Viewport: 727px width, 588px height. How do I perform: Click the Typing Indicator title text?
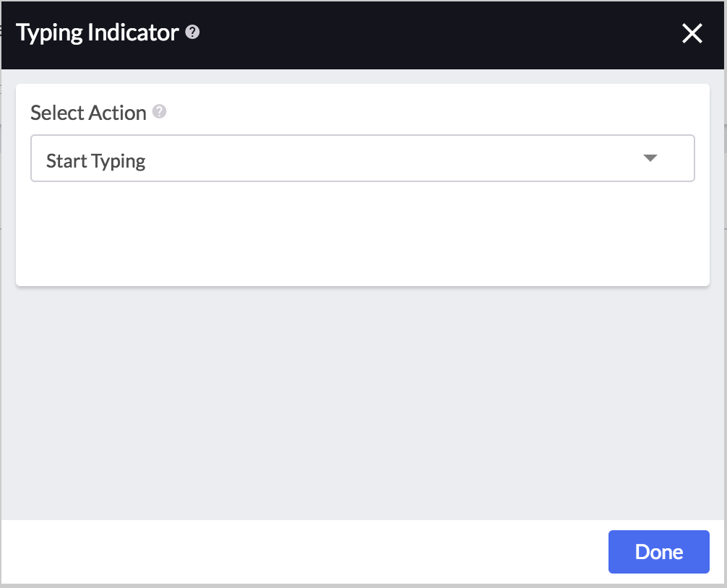pyautogui.click(x=98, y=33)
